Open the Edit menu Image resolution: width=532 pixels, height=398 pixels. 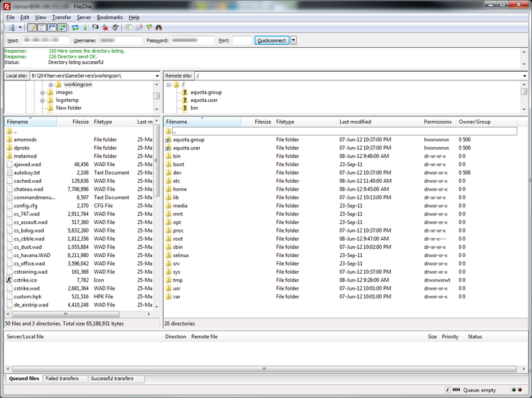(x=25, y=17)
